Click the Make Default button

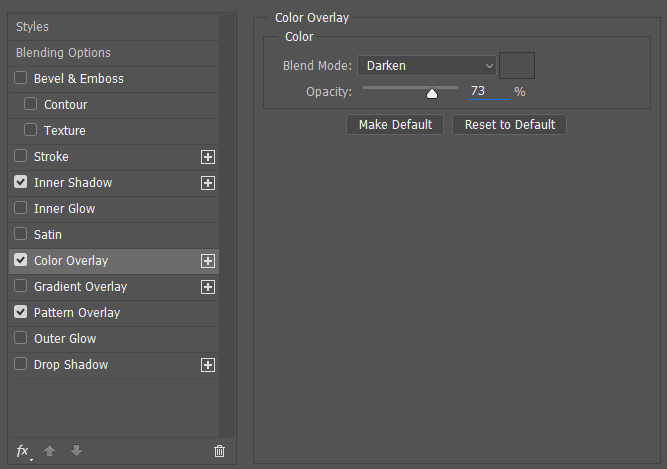(x=395, y=125)
